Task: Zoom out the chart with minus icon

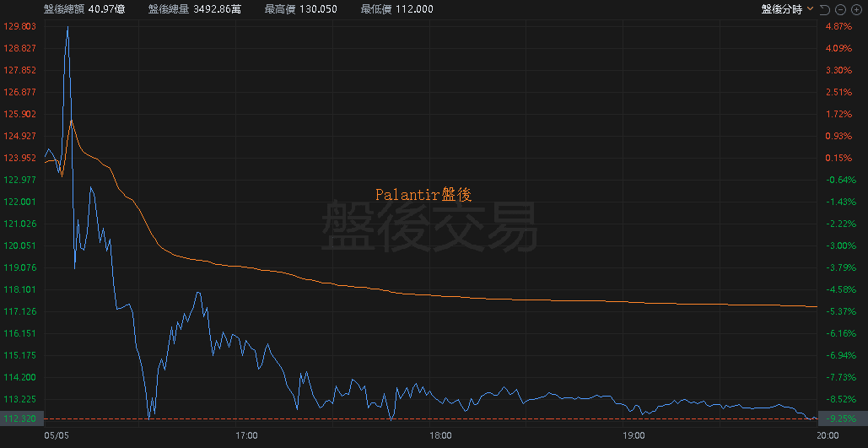Action: [x=840, y=9]
